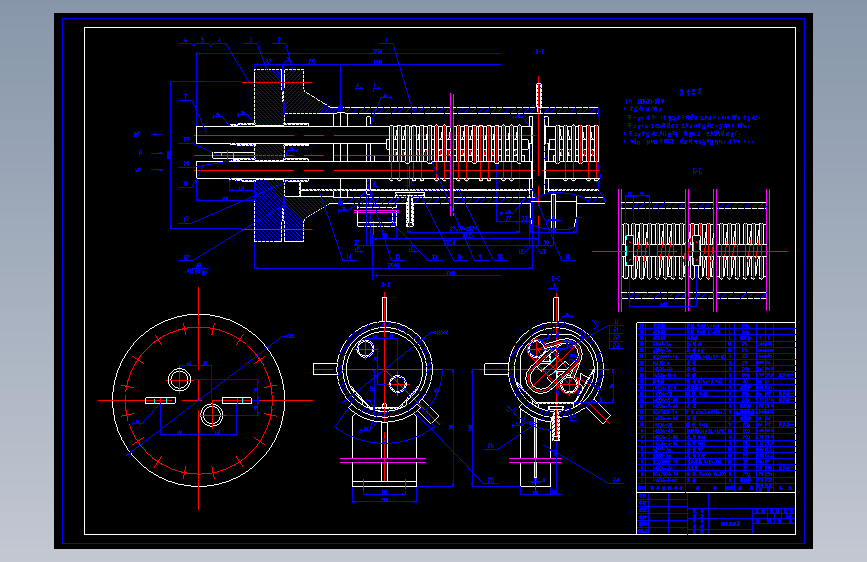Click the 'B-B' label above middle cross-section

coord(385,285)
